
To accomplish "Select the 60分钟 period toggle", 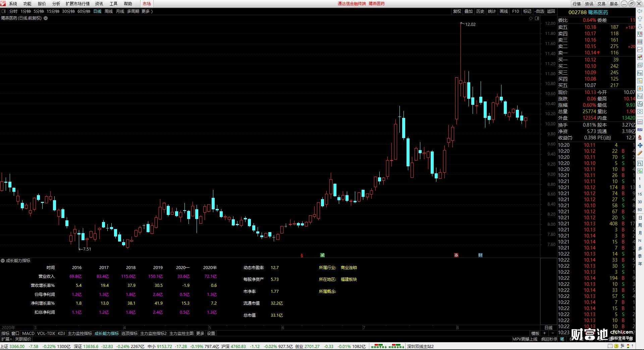I will tap(84, 11).
